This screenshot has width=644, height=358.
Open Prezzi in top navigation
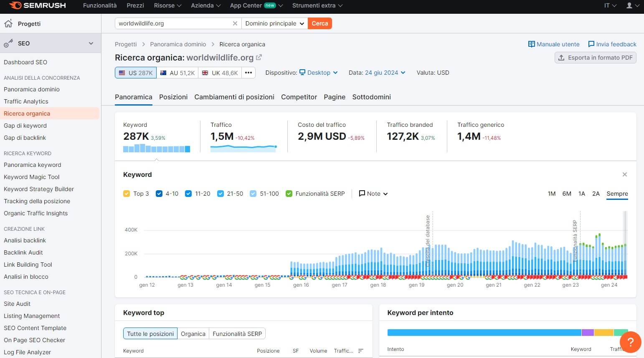click(x=135, y=5)
